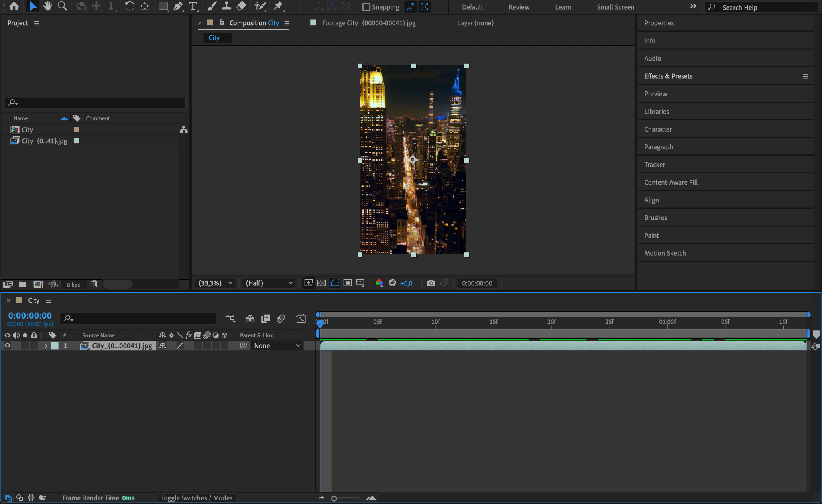Choose the Puppet Pin tool
The image size is (822, 504).
(x=278, y=6)
